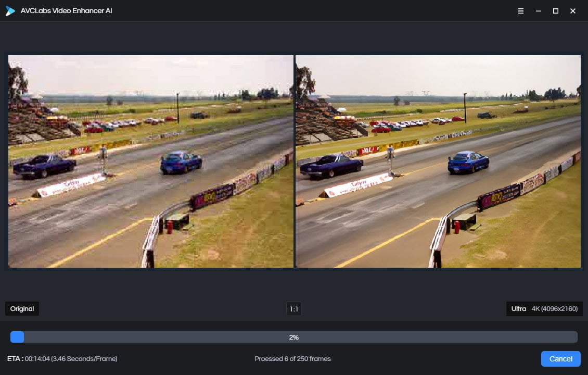Click the enhanced video preview frame
The width and height of the screenshot is (588, 375).
click(x=438, y=161)
